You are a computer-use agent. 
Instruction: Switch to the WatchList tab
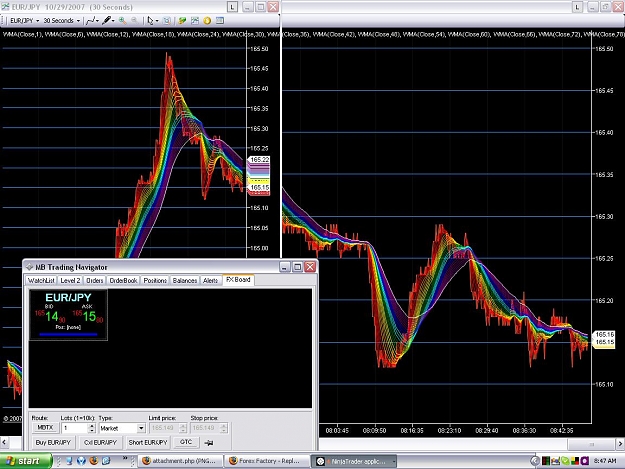pyautogui.click(x=41, y=281)
